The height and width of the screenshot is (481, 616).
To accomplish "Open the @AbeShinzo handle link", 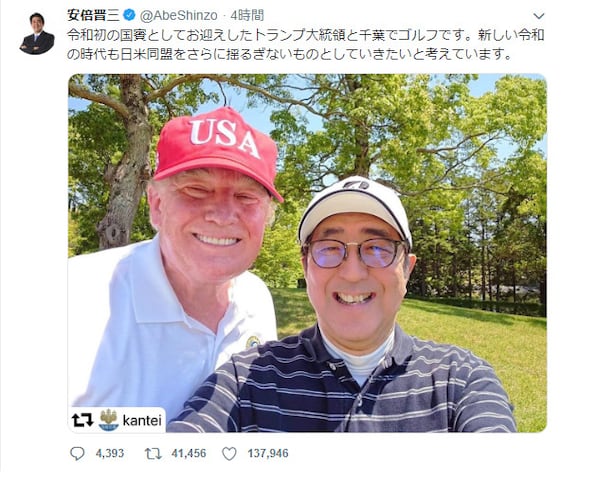I will pos(179,15).
